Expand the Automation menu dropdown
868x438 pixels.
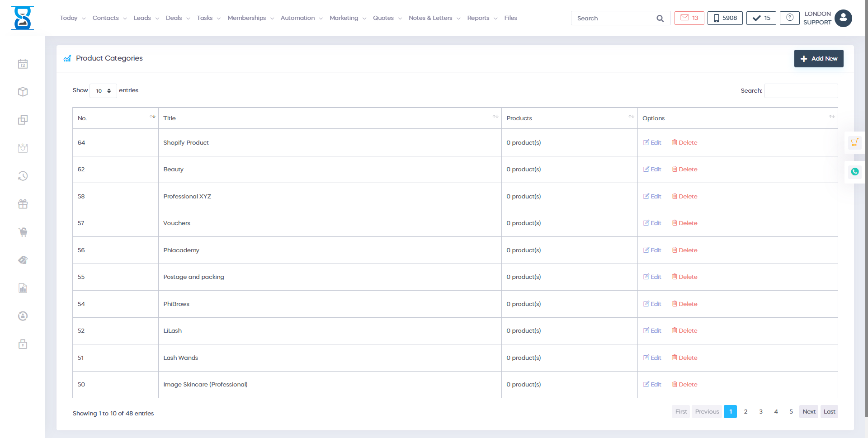(301, 18)
